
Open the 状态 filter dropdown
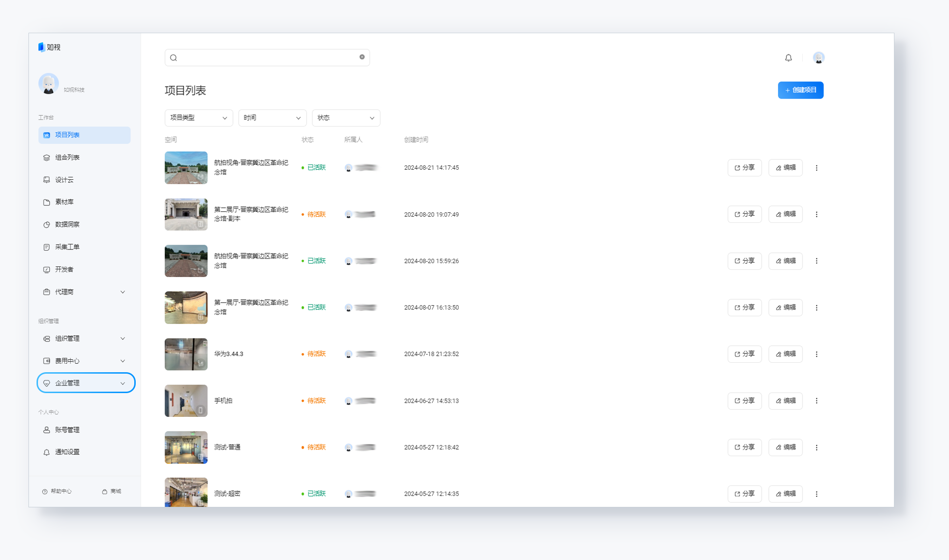click(346, 118)
